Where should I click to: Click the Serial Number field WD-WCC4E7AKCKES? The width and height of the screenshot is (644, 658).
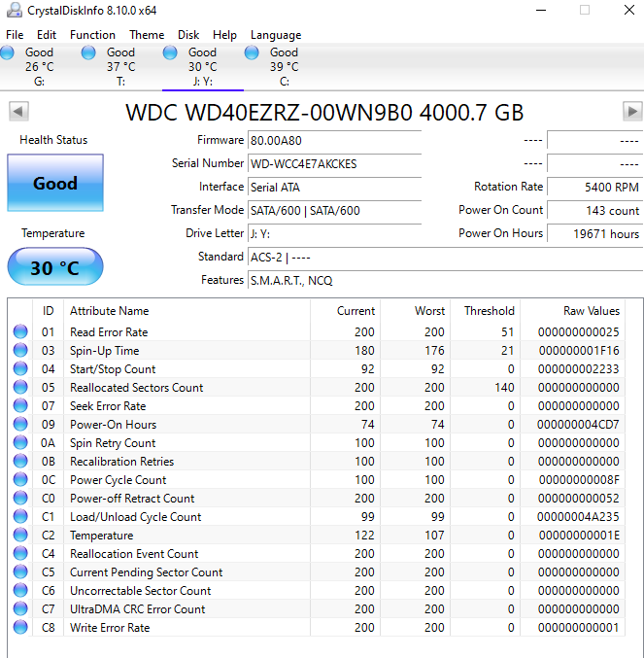[x=334, y=163]
